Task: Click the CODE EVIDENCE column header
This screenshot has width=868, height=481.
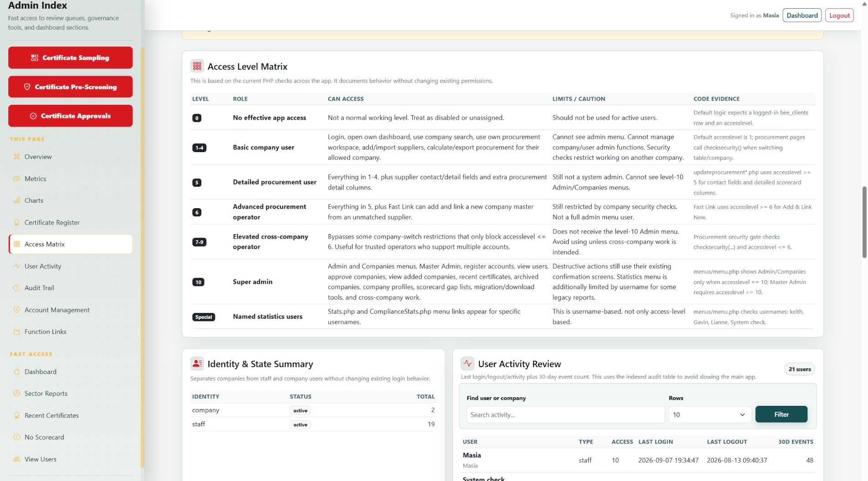Action: (x=716, y=98)
